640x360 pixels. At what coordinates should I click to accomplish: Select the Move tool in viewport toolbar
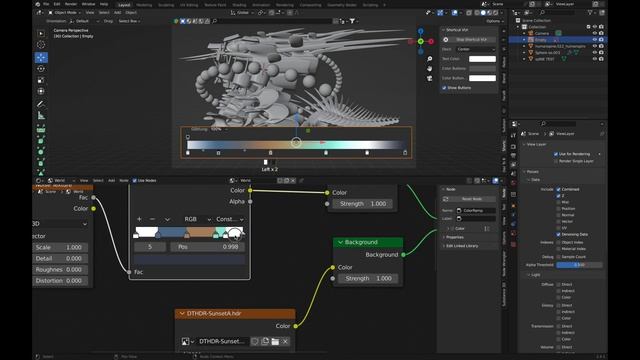[41, 58]
